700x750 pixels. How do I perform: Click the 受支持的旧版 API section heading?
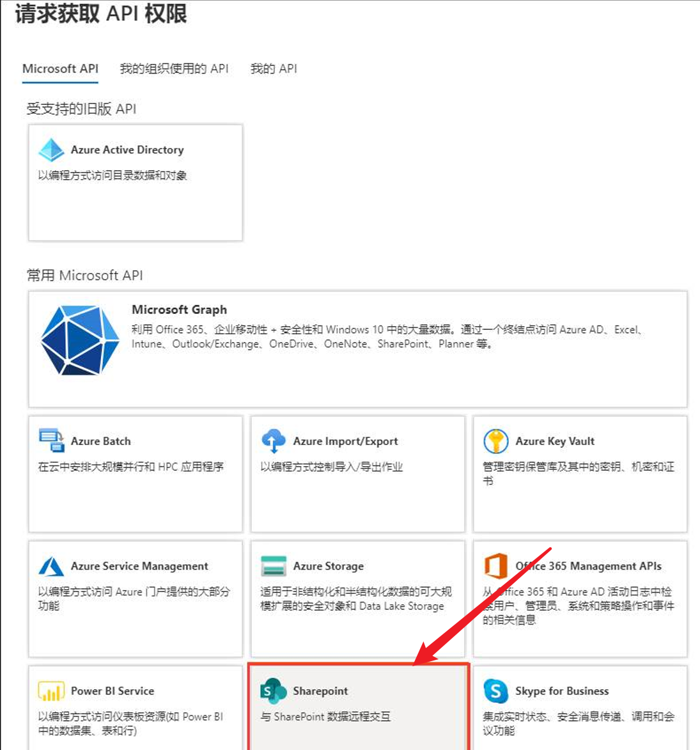81,109
